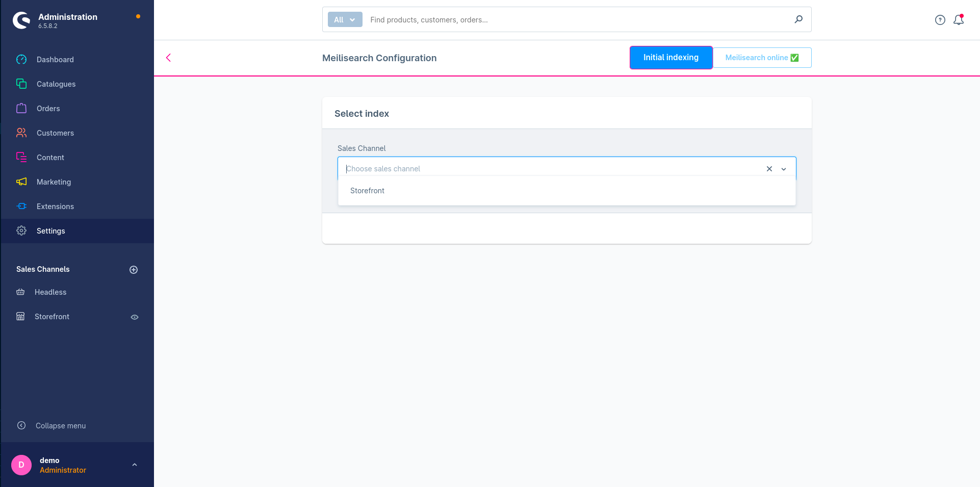Open the Storefront sales channel link
The image size is (980, 487).
[52, 317]
